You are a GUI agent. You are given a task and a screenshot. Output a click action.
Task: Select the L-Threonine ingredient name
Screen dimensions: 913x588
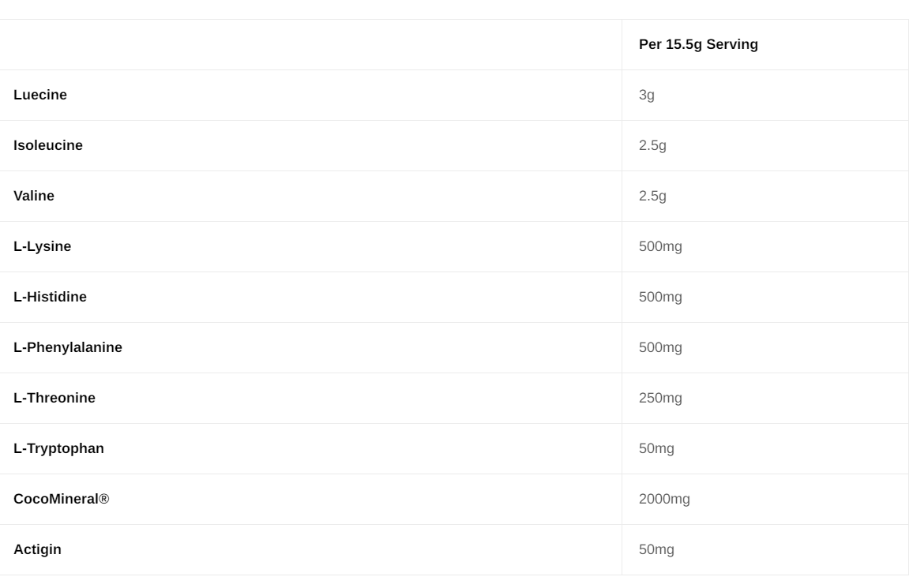pyautogui.click(x=54, y=398)
